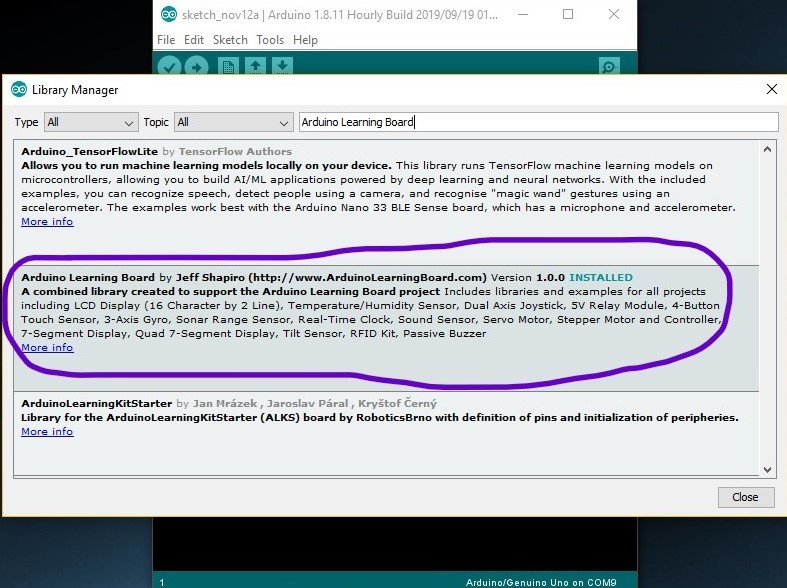
Task: Click the Arduino logo in Library Manager title
Action: [x=19, y=89]
